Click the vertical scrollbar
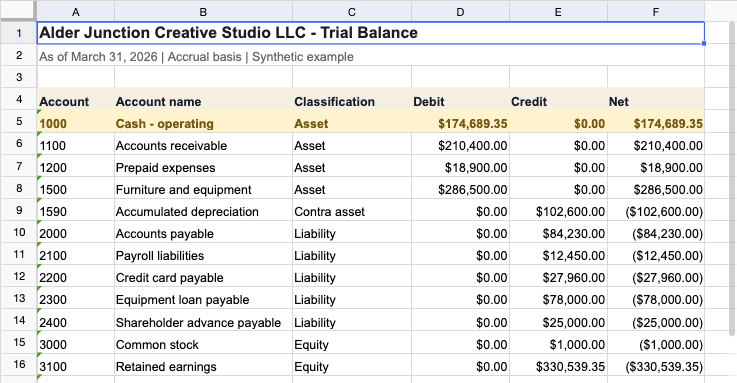Image resolution: width=737 pixels, height=383 pixels. 732,179
